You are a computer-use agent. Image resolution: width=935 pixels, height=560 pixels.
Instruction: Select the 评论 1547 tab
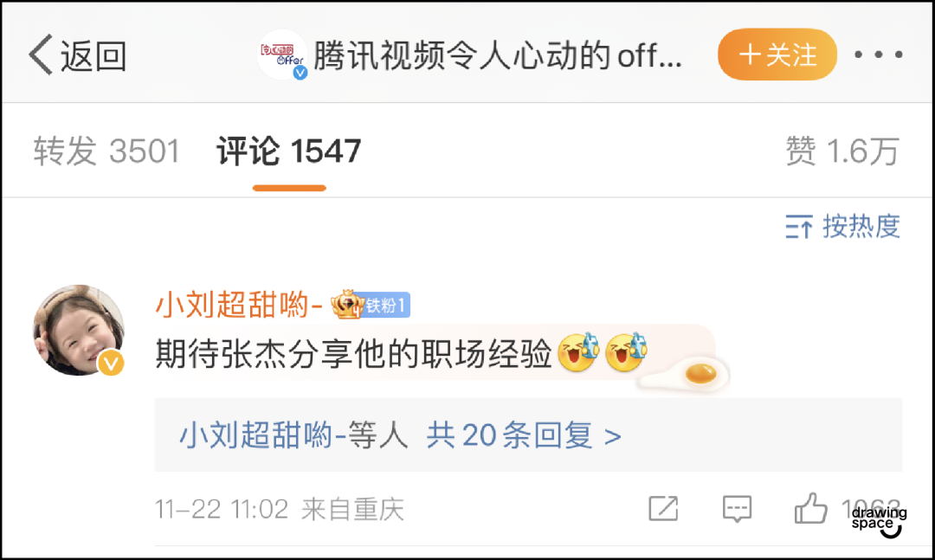coord(288,151)
